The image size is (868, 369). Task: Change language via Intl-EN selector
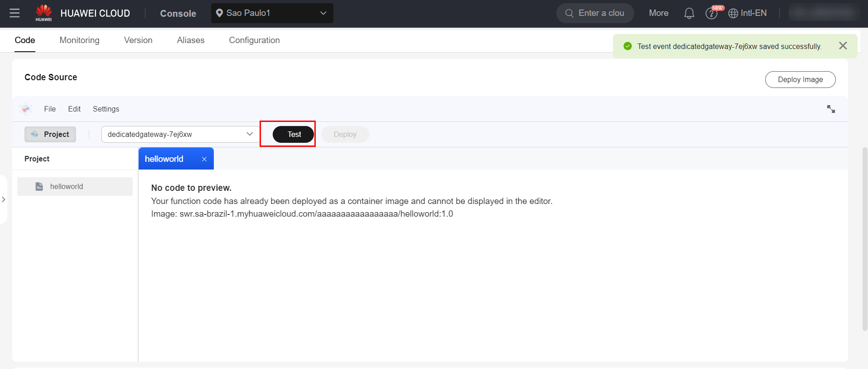pos(747,13)
